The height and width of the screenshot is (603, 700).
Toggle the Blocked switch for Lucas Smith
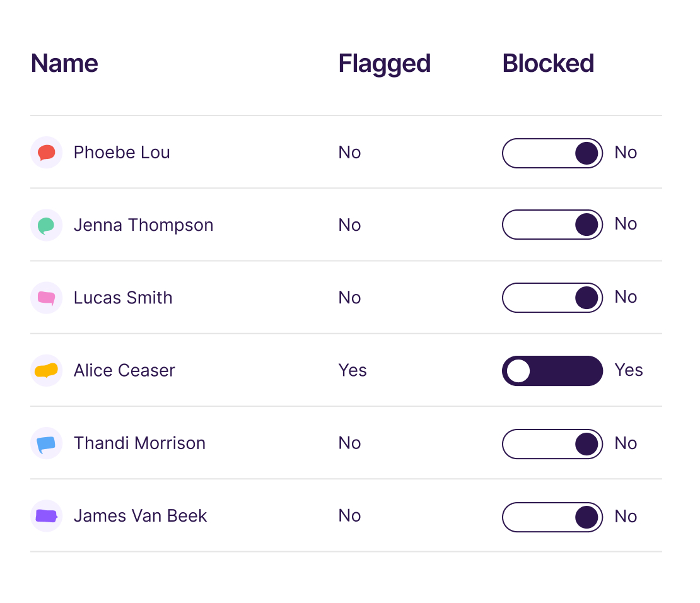coord(552,298)
